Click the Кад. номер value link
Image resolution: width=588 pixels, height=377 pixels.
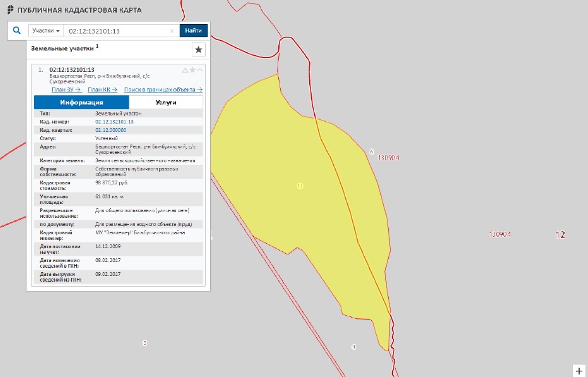click(114, 121)
